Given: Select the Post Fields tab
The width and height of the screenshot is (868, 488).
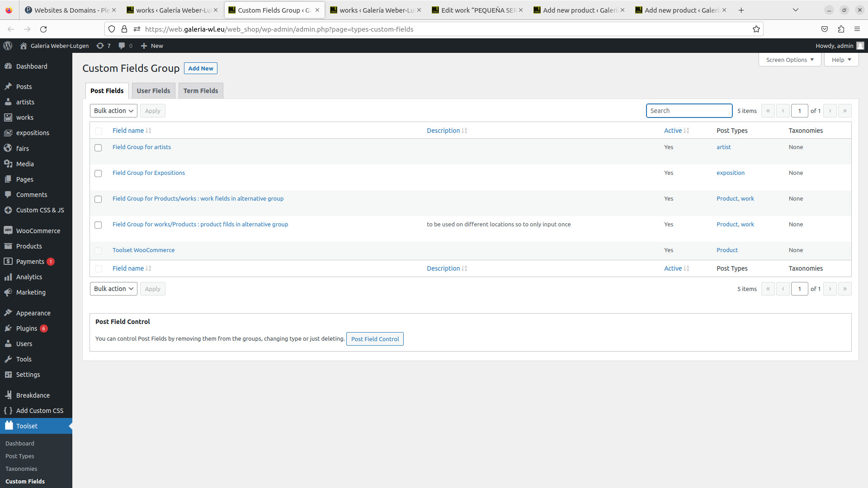Looking at the screenshot, I should (x=107, y=91).
